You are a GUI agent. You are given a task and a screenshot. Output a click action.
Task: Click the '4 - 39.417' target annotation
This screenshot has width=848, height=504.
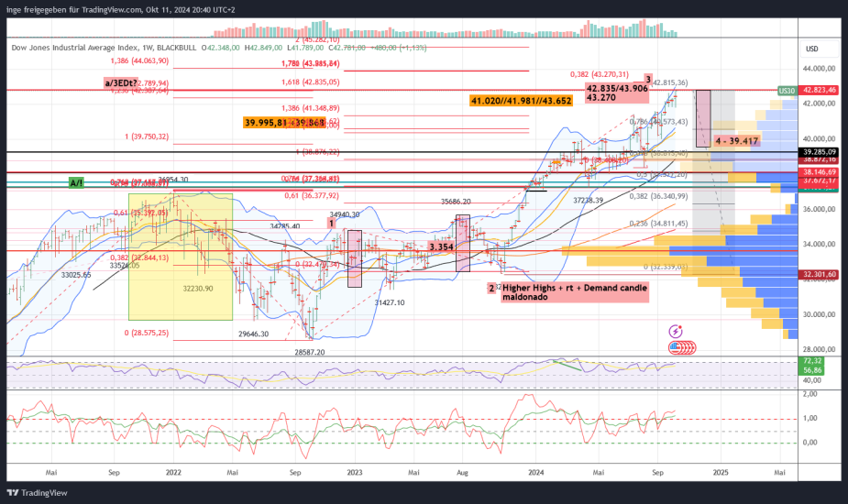[x=737, y=140]
